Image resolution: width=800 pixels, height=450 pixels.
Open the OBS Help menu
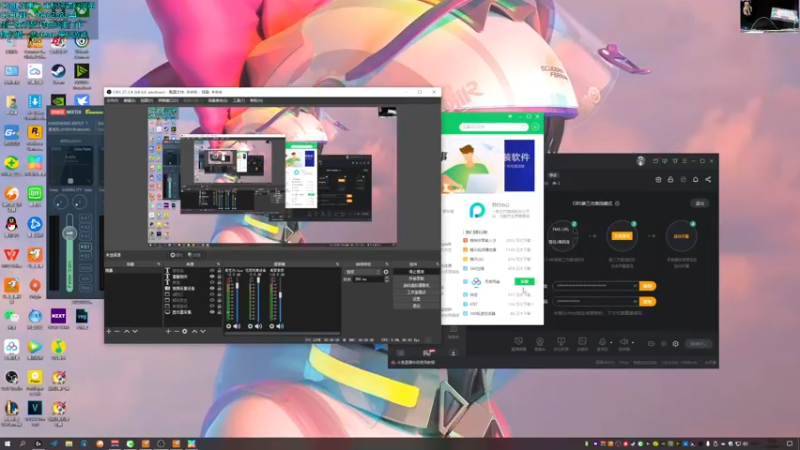(x=256, y=101)
